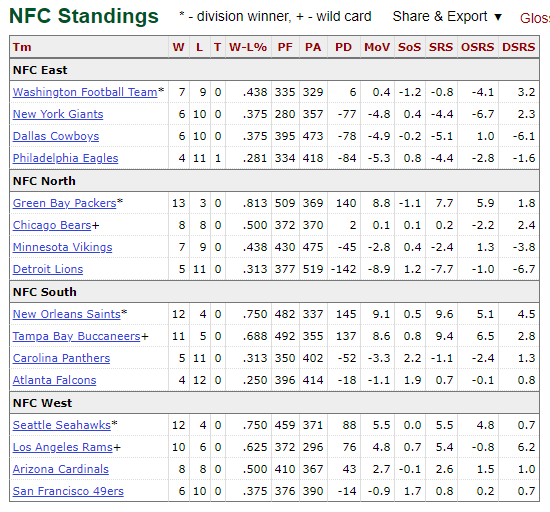The width and height of the screenshot is (550, 512).
Task: Open the Minnesota Vikings link
Action: 62,247
